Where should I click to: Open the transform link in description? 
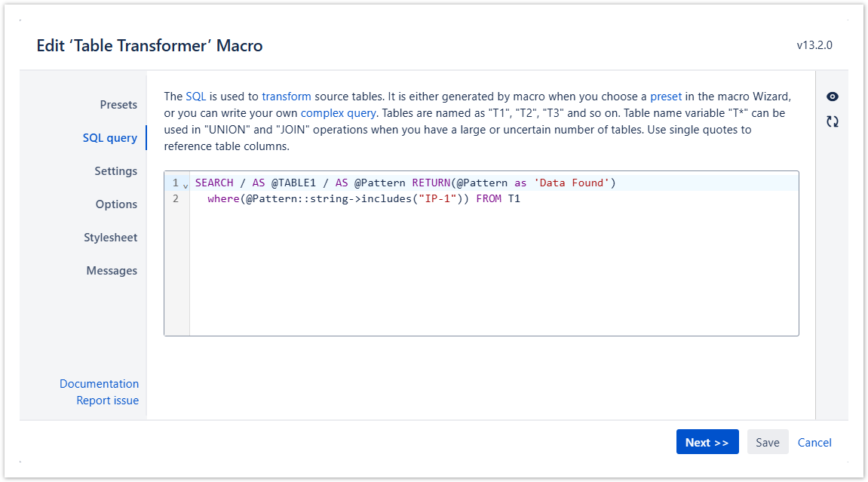tap(287, 97)
